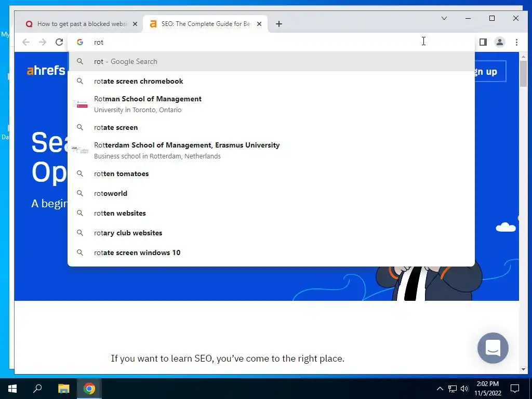The image size is (532, 399).
Task: Pick 'rotate screen windows 10' suggestion
Action: (271, 252)
